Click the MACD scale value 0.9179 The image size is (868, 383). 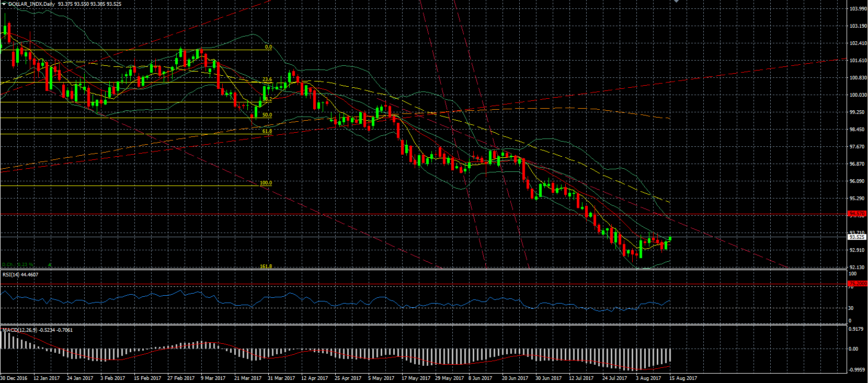coord(856,329)
